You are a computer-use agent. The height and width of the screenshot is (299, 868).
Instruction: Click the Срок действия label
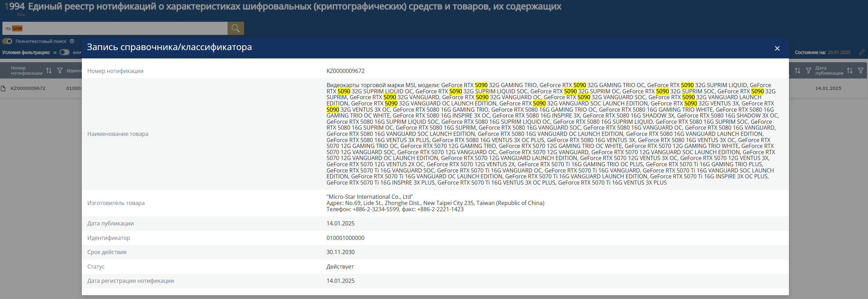[x=107, y=252]
